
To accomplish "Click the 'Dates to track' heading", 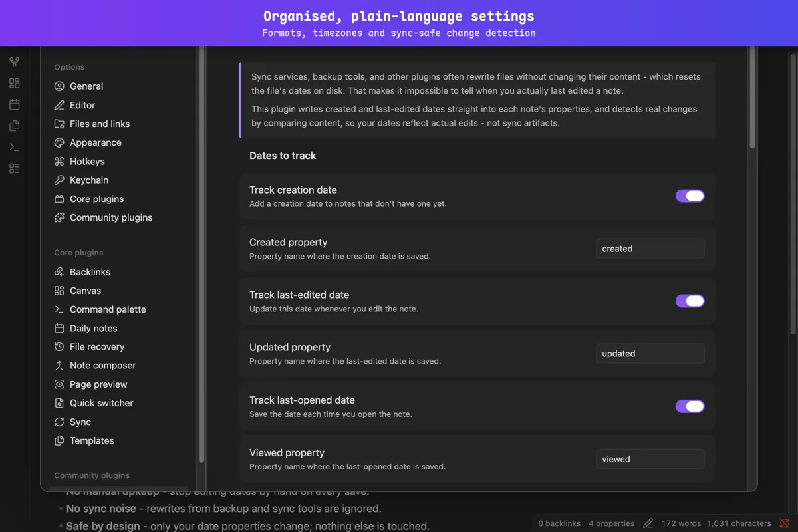I will (283, 156).
